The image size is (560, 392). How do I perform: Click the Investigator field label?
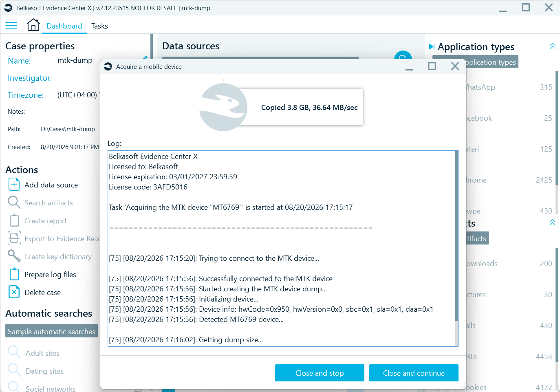[x=30, y=78]
